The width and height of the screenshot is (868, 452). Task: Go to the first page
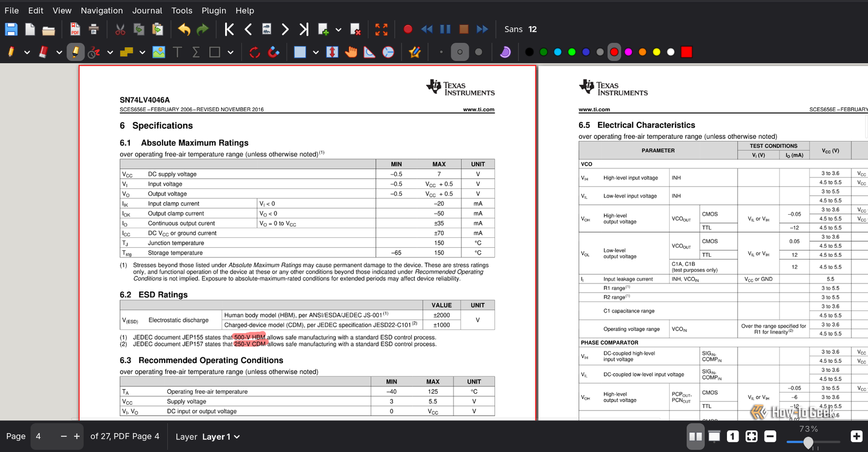pyautogui.click(x=229, y=29)
